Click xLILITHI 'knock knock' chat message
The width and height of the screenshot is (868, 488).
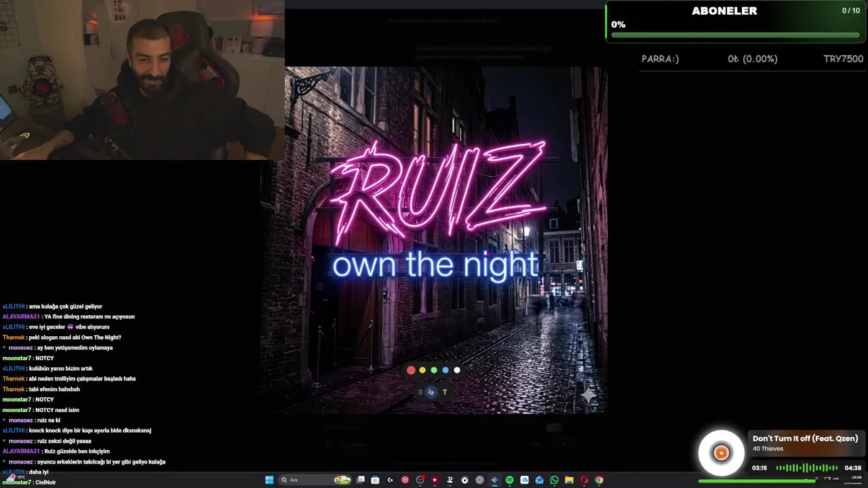77,430
